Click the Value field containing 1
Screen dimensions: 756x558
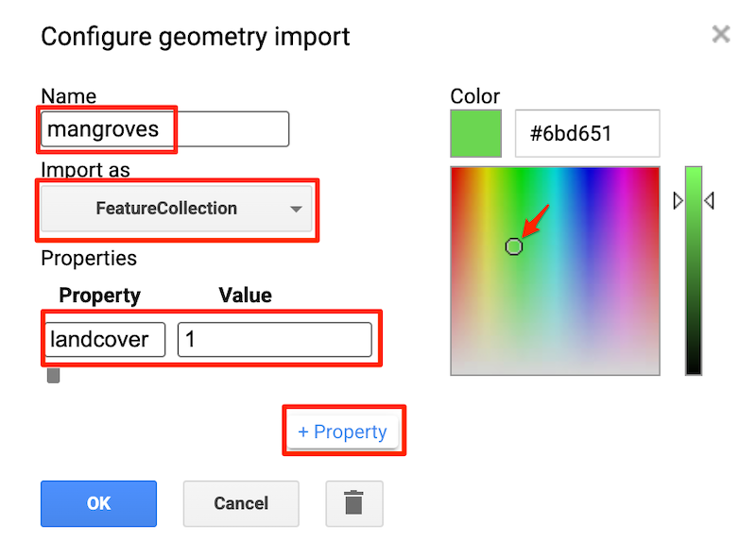(x=274, y=340)
